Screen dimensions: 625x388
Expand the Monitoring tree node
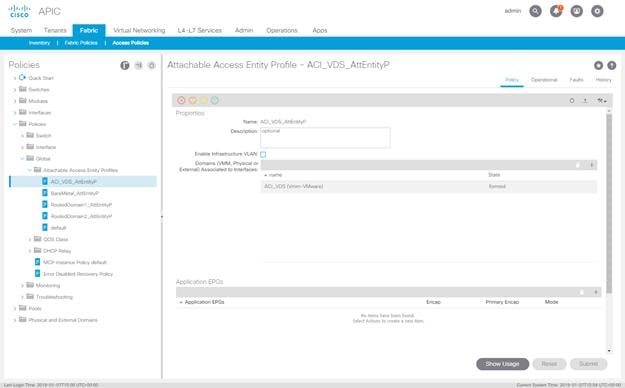click(22, 286)
